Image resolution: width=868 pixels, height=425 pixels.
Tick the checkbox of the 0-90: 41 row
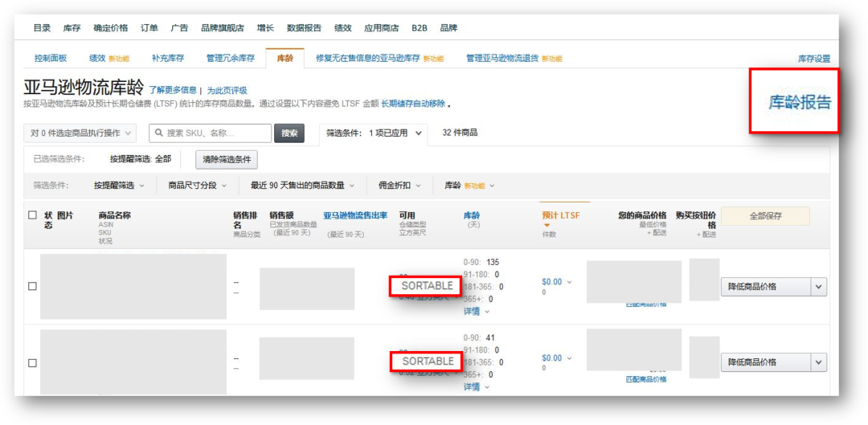[x=32, y=362]
